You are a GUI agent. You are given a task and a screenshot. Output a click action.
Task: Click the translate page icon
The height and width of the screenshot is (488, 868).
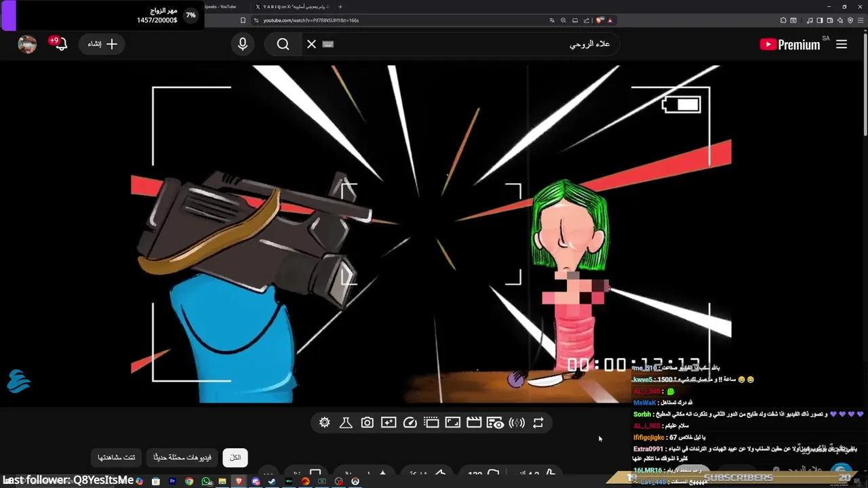pos(552,20)
